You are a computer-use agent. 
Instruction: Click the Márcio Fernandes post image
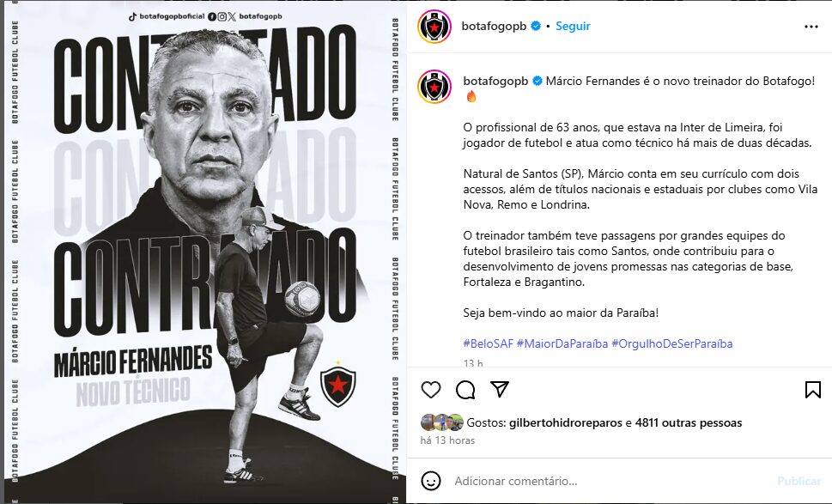point(205,252)
